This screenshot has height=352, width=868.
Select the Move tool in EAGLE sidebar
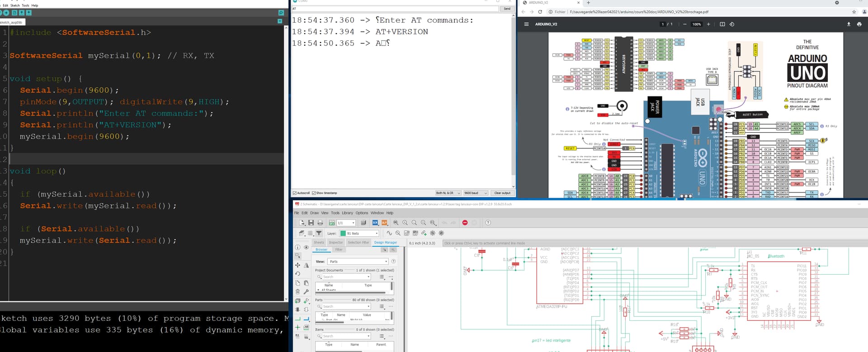tap(297, 265)
